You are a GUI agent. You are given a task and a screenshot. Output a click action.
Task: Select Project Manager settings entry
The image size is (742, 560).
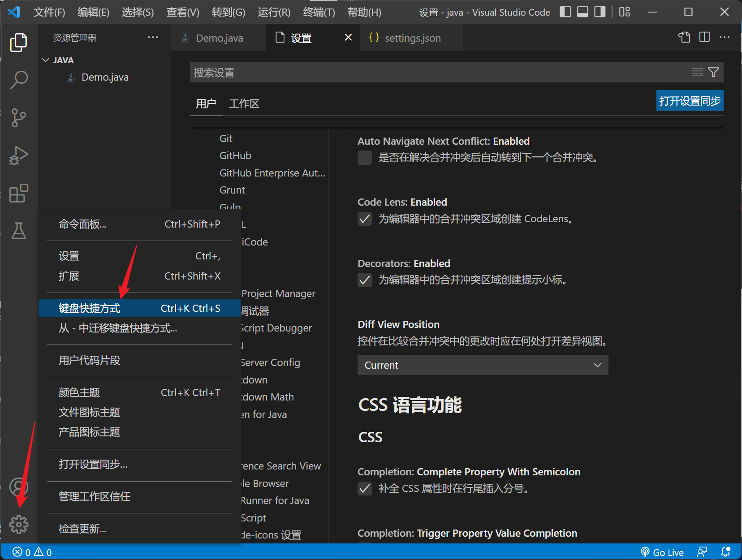(x=278, y=293)
